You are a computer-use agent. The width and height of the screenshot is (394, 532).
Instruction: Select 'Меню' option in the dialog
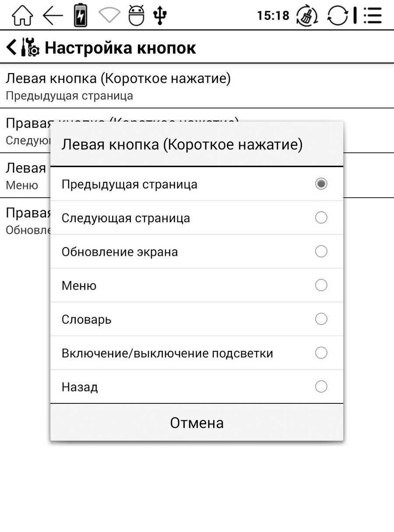pos(321,285)
